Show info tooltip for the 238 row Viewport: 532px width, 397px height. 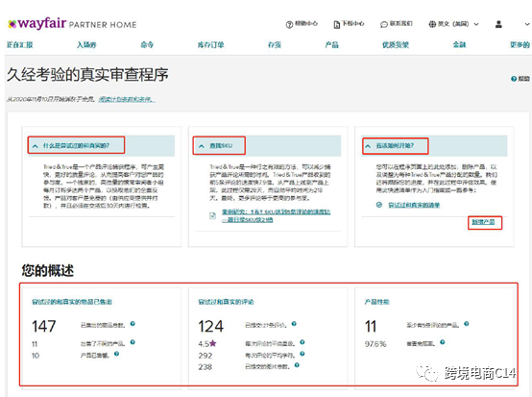pos(297,365)
